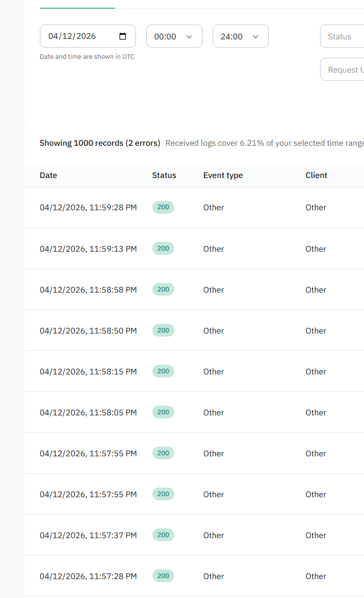The image size is (364, 598).
Task: Click the Date column header
Action: (49, 175)
